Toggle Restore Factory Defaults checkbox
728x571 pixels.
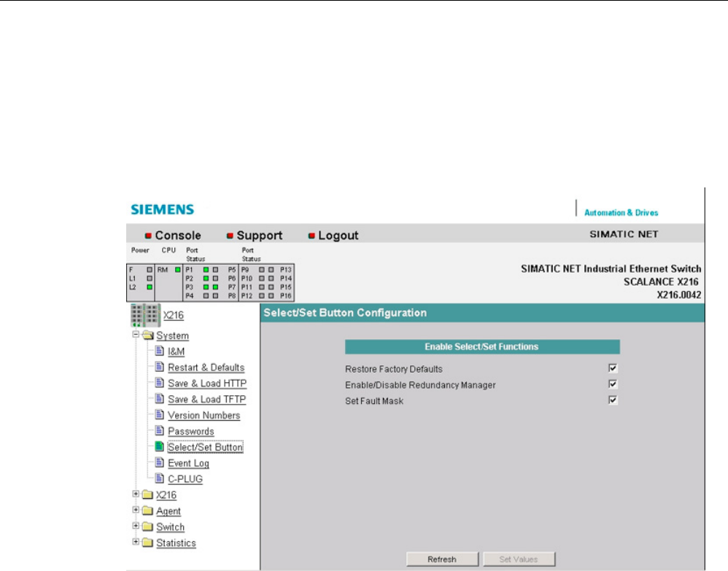[x=613, y=368]
